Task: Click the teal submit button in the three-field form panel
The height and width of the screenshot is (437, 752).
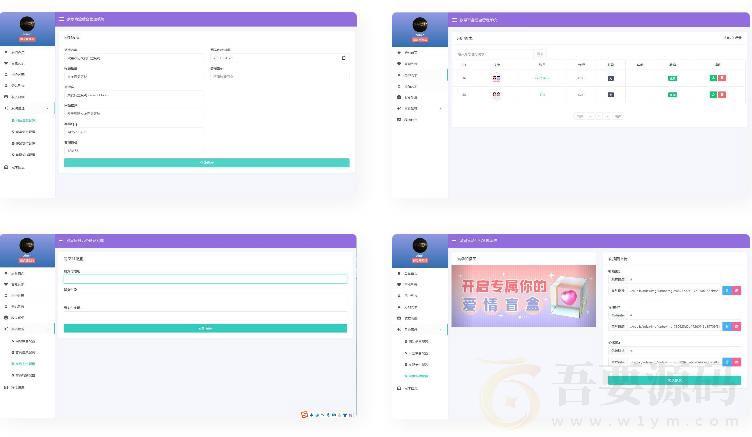Action: coord(205,328)
